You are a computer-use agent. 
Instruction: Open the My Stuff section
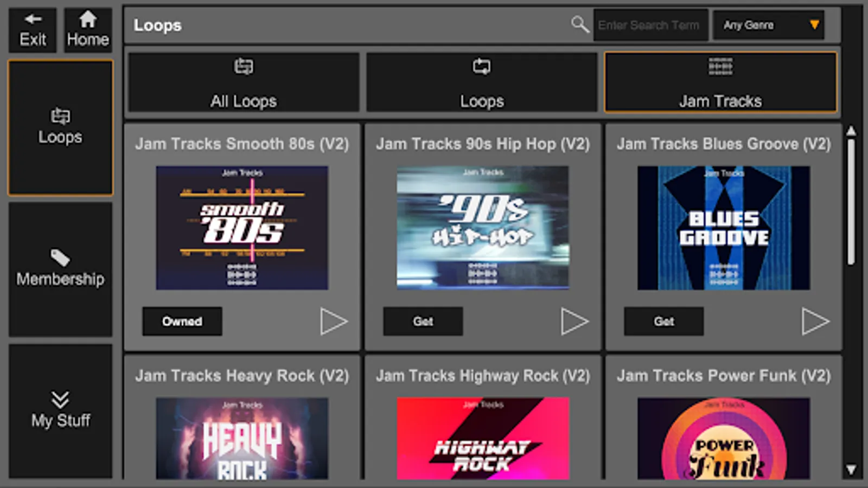point(60,411)
